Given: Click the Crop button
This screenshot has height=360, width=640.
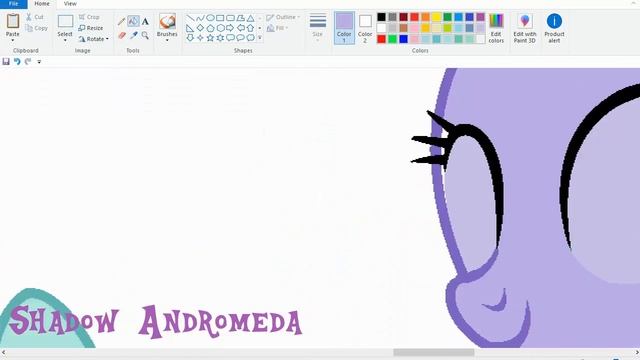Looking at the screenshot, I should [89, 17].
